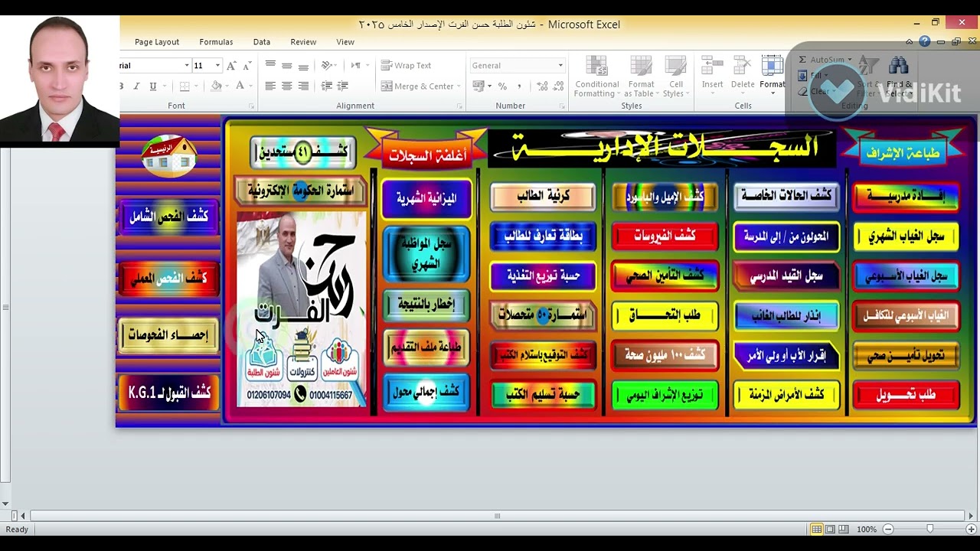Apply top vertical alignment
The image size is (980, 551).
(x=270, y=66)
